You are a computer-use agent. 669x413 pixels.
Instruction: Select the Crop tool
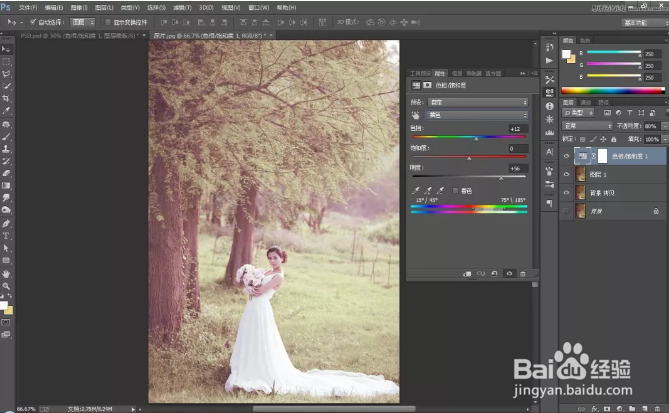(6, 99)
